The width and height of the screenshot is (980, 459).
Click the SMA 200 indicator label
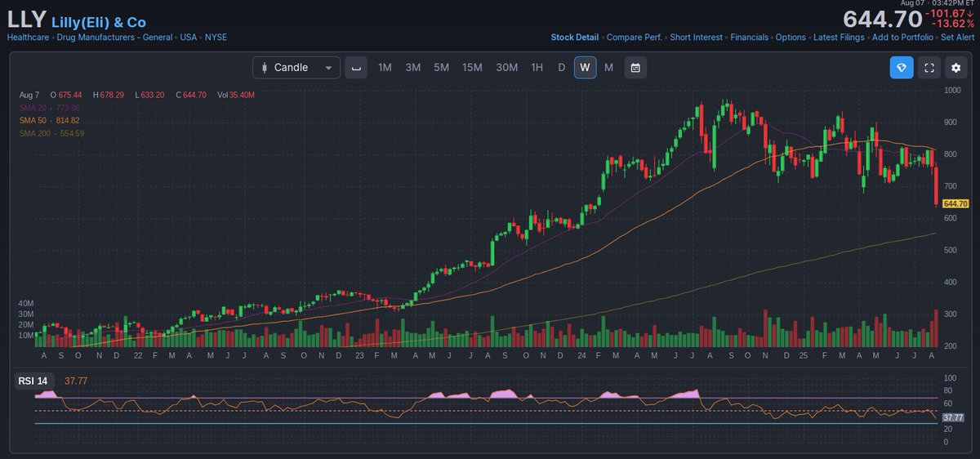(35, 133)
